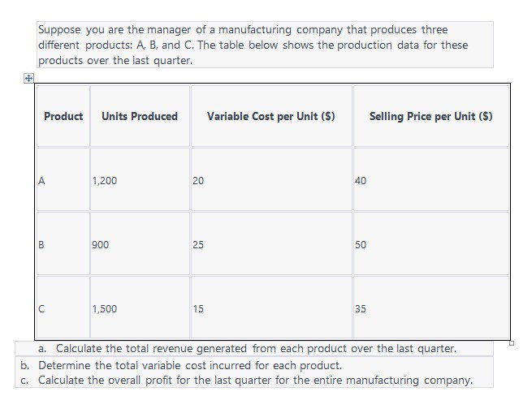Click the 'Product' header cell
Viewport: 532px width, 400px height.
[x=63, y=116]
